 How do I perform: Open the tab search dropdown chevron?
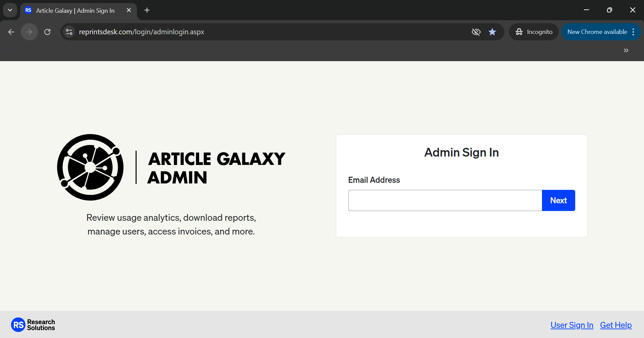pyautogui.click(x=10, y=10)
